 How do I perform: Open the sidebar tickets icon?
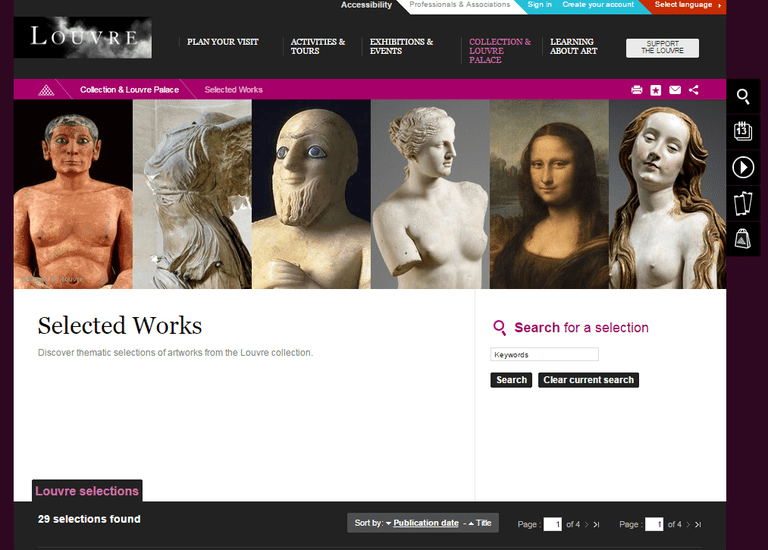tap(743, 203)
